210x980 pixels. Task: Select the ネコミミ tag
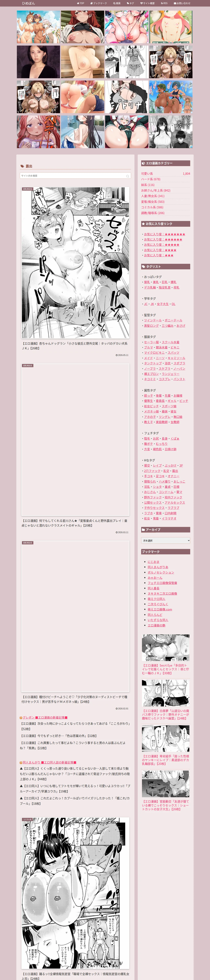[x=150, y=379]
